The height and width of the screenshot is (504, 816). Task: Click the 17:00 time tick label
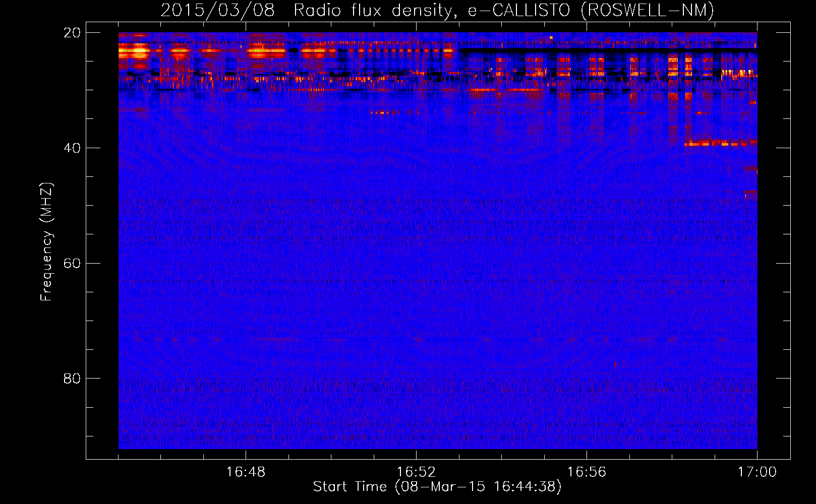(757, 472)
